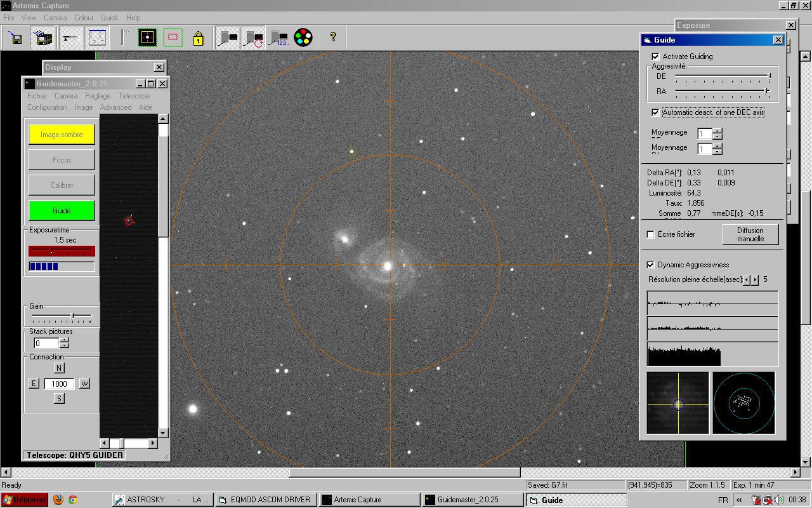812x508 pixels.
Task: Click the Calibrer button in Guidemaster
Action: (x=62, y=185)
